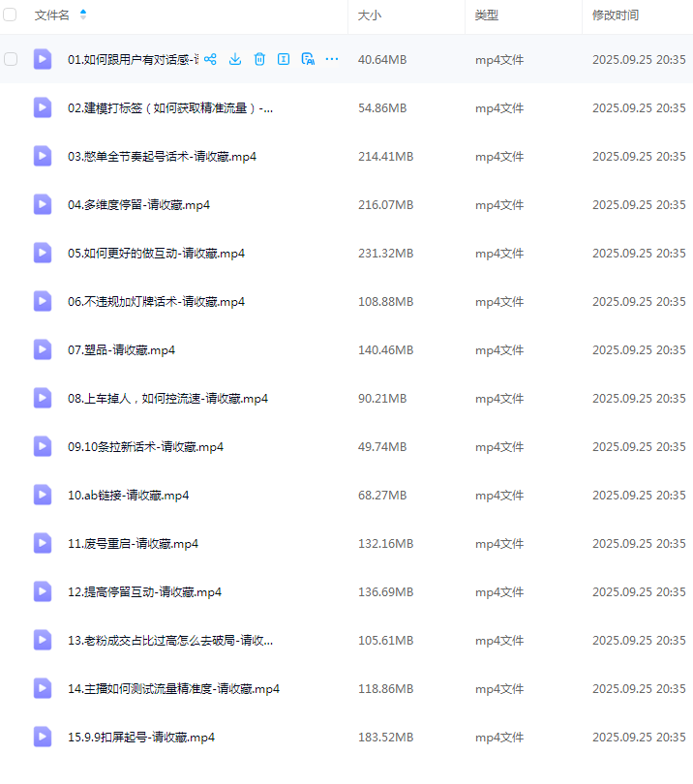Click the video icon of 03.憋单全节奏起号话术

coord(43,156)
